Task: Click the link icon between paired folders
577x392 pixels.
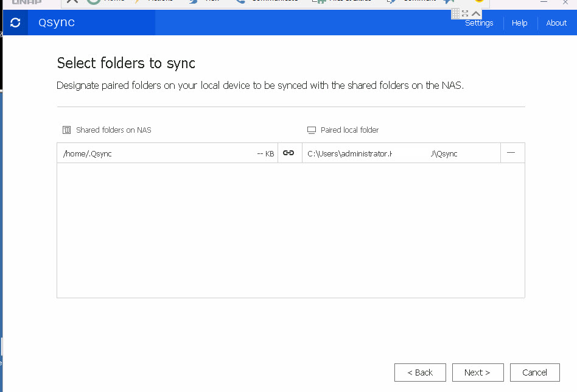Action: [x=289, y=153]
